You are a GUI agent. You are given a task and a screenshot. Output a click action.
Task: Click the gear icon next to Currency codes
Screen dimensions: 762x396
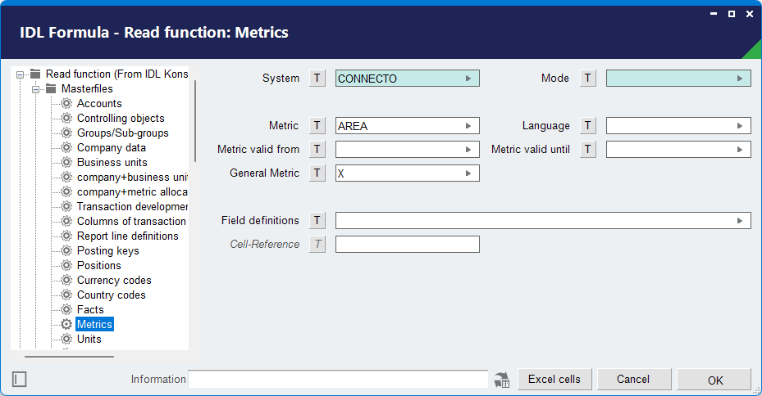[67, 280]
